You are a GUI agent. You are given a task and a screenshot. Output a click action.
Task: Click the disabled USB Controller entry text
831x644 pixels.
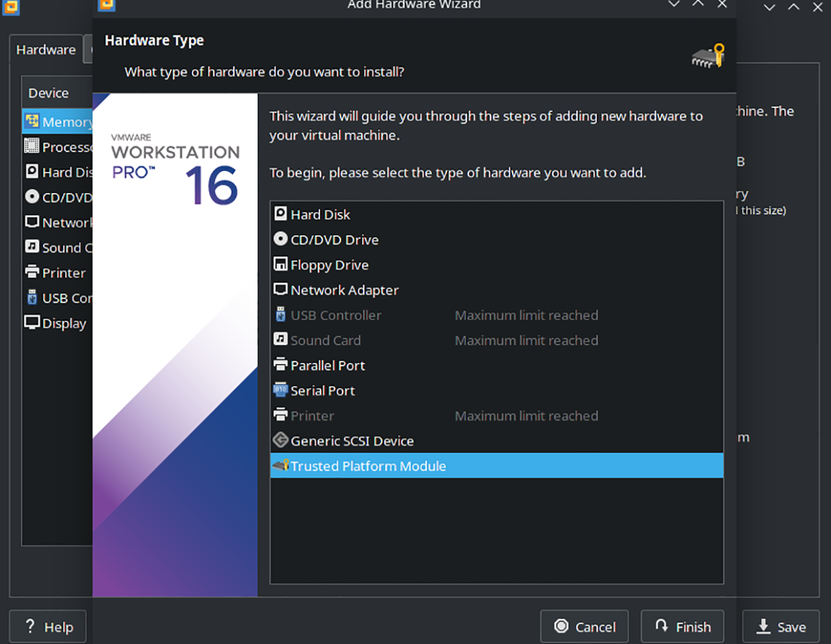click(x=336, y=315)
